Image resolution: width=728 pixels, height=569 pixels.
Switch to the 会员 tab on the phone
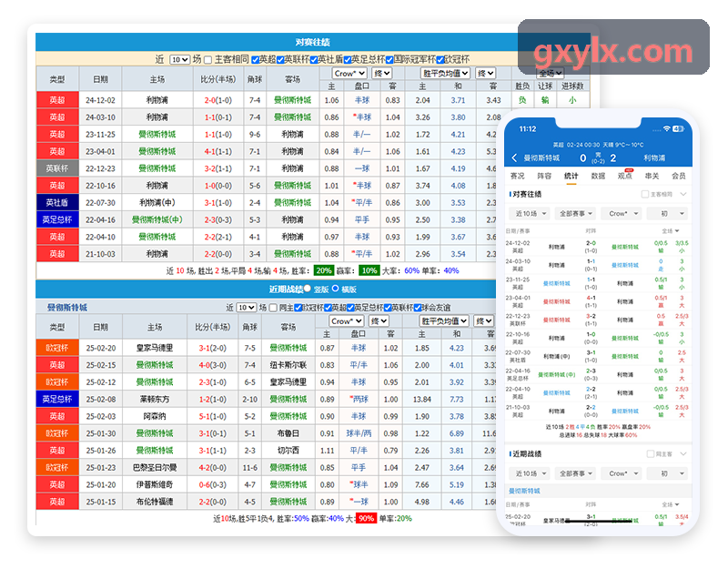(679, 176)
